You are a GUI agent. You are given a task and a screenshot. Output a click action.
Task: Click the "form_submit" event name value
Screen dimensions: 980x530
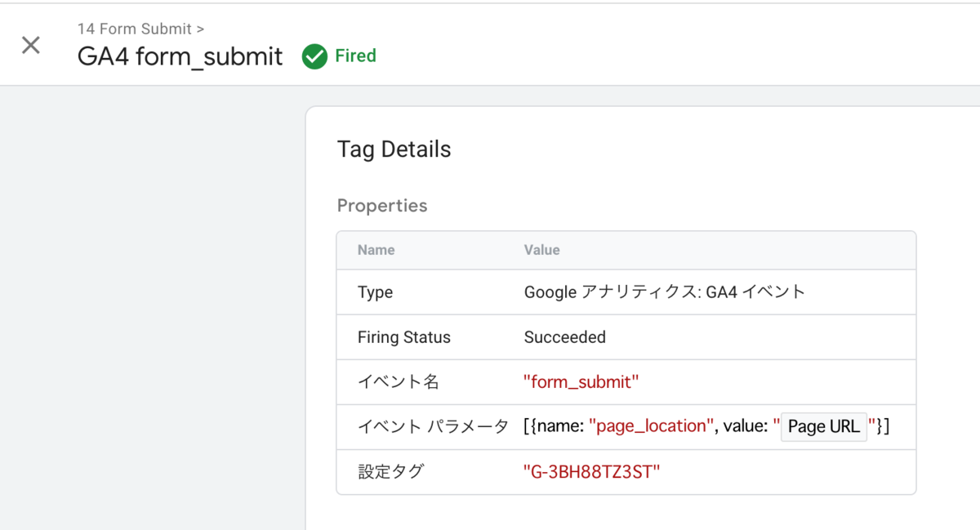(581, 381)
